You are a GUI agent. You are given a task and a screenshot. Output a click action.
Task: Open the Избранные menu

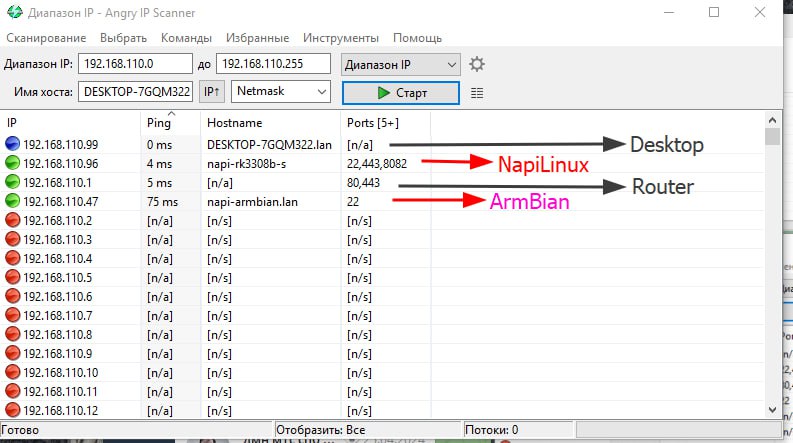point(257,37)
